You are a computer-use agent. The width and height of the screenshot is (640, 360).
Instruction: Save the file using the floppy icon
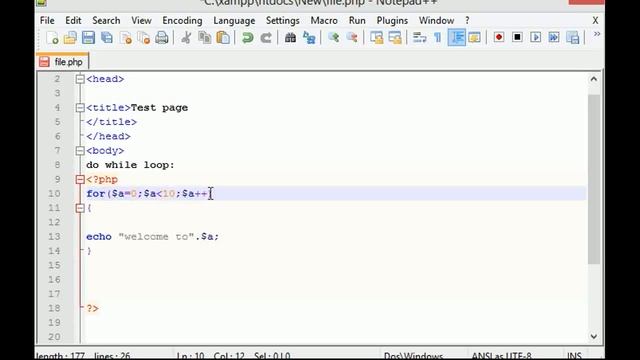point(88,38)
